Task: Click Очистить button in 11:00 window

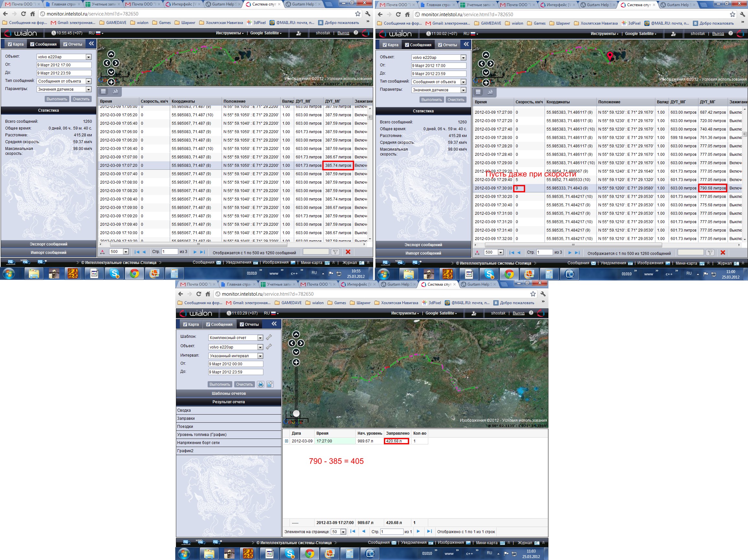Action: pyautogui.click(x=456, y=100)
